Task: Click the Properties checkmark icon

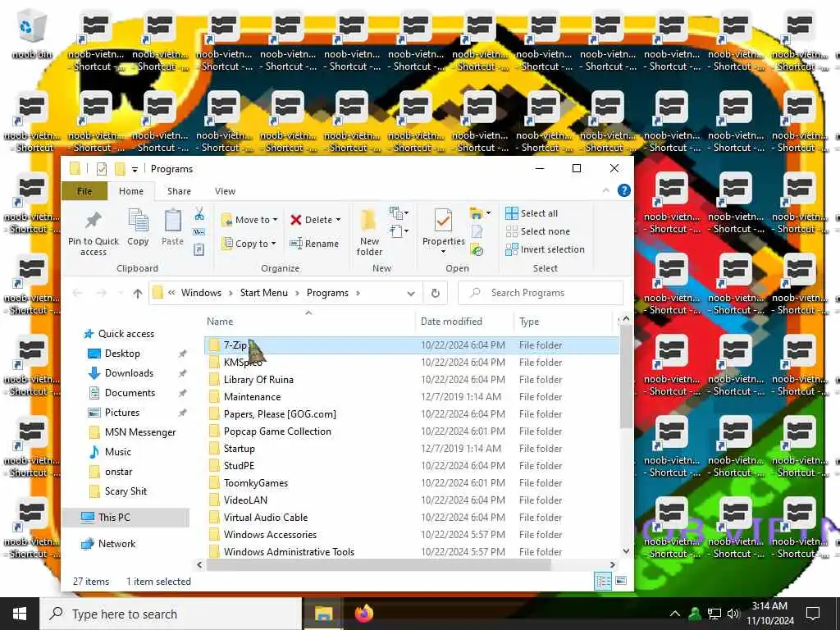Action: click(443, 221)
